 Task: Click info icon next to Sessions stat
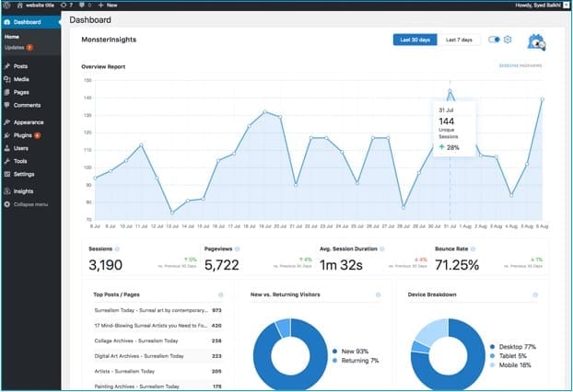click(117, 249)
